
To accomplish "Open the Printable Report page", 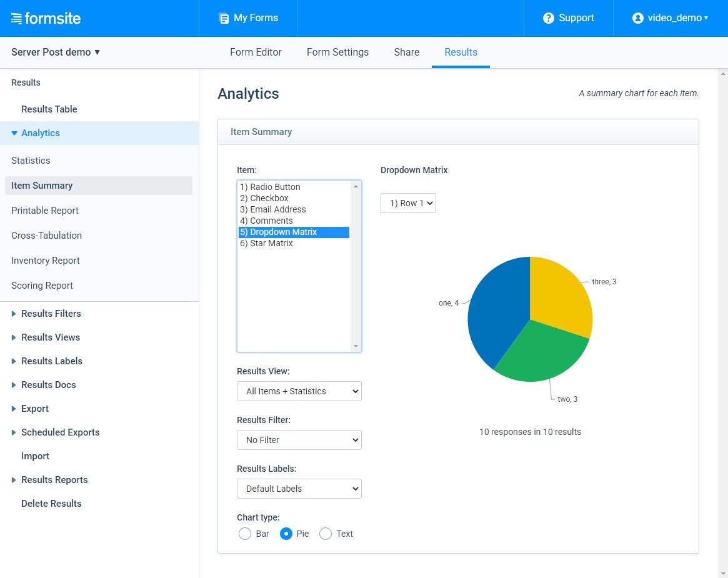I will tap(44, 211).
